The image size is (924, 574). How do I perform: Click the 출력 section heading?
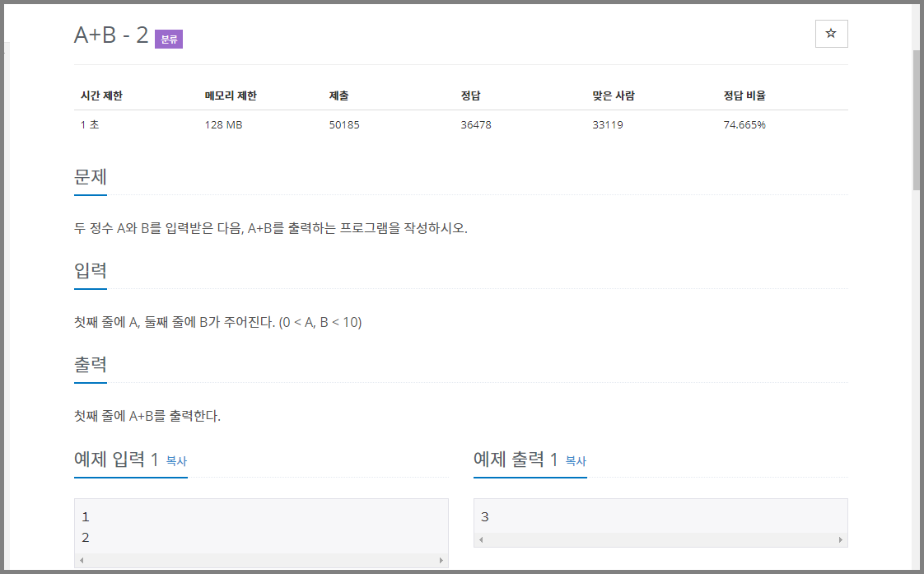[90, 364]
